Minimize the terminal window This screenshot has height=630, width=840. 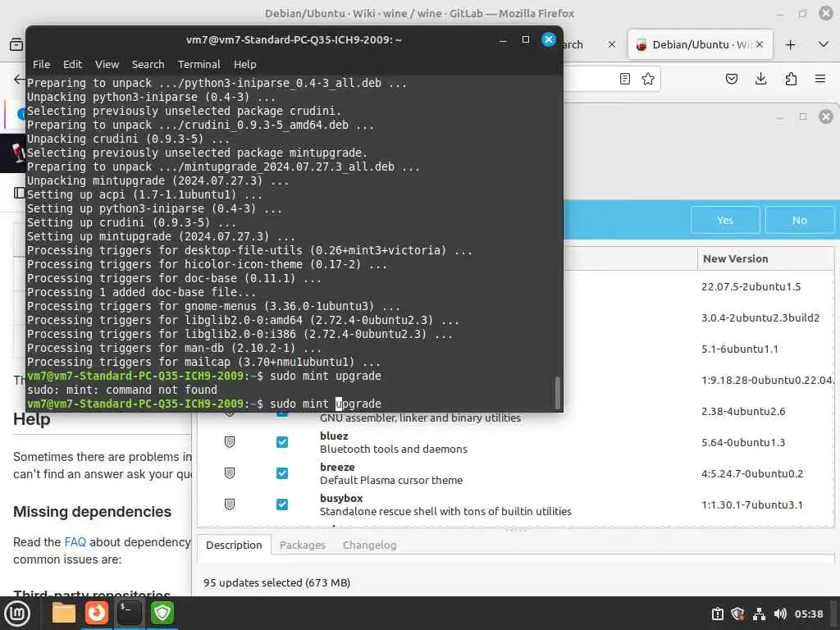coord(503,39)
